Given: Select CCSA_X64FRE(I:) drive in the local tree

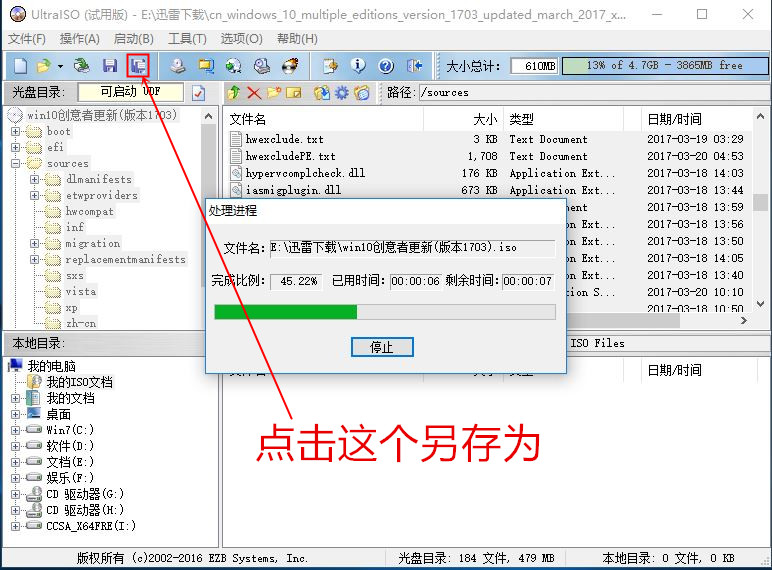Looking at the screenshot, I should (x=91, y=526).
